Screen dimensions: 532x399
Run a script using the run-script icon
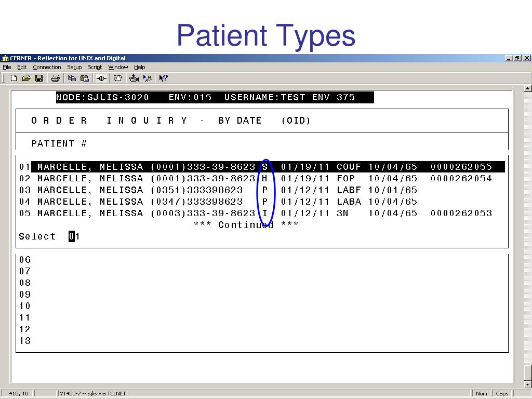click(147, 78)
